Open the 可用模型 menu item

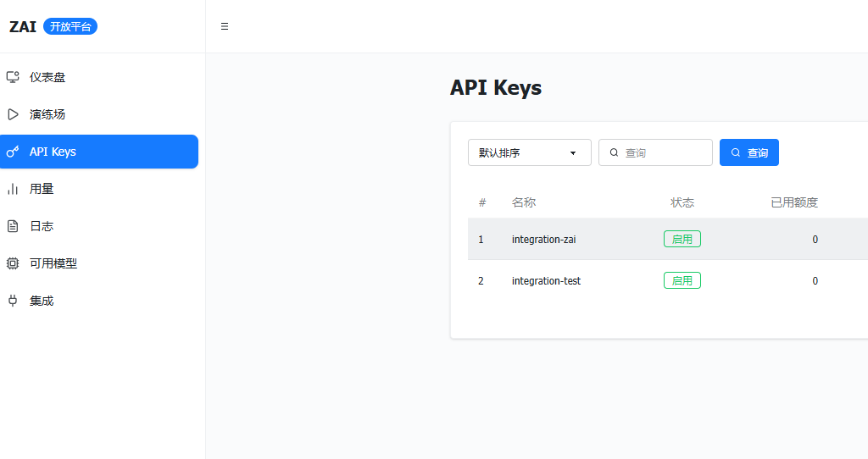[x=53, y=263]
